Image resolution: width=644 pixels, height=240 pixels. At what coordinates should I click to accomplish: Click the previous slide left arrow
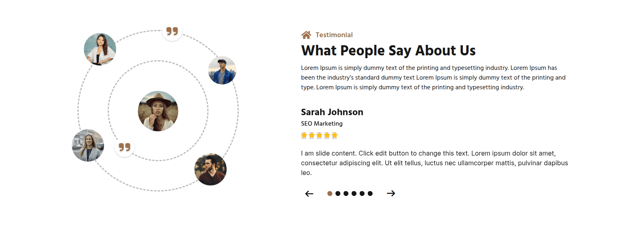309,194
